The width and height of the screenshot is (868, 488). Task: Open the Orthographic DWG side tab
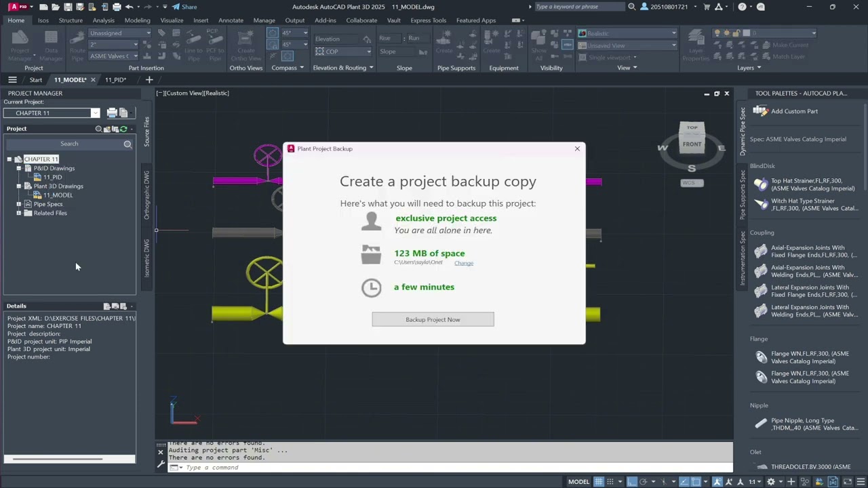tap(146, 195)
